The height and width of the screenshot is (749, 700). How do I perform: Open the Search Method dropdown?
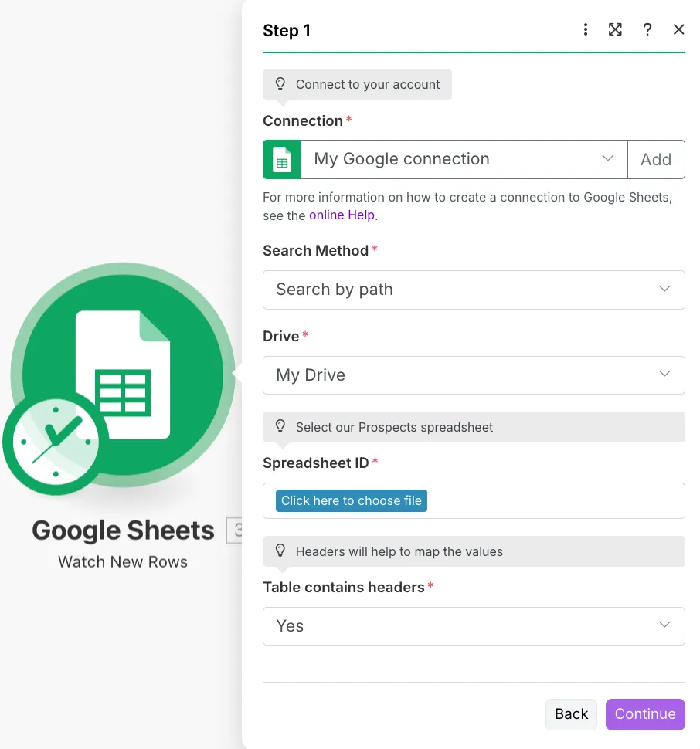(x=474, y=290)
